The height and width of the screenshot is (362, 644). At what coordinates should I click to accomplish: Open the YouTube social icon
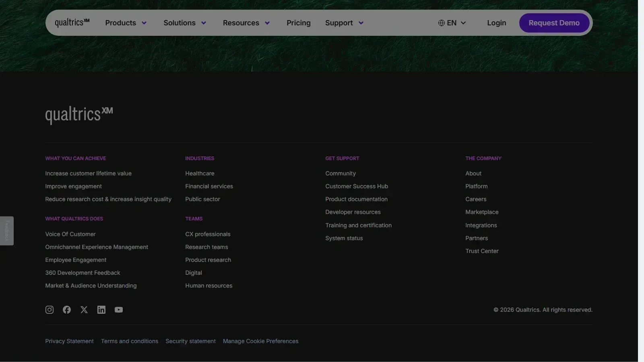(x=119, y=310)
